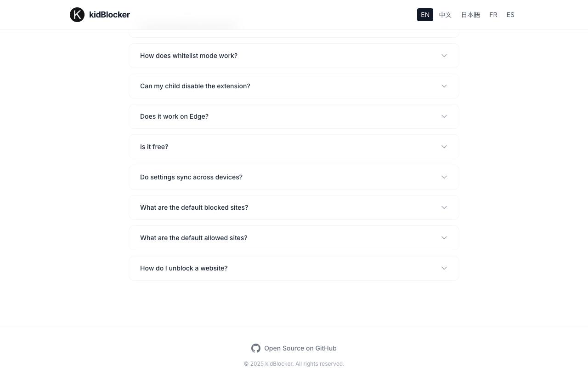This screenshot has height=368, width=588.
Task: Open the 'Open Source on GitHub' link
Action: coord(294,348)
